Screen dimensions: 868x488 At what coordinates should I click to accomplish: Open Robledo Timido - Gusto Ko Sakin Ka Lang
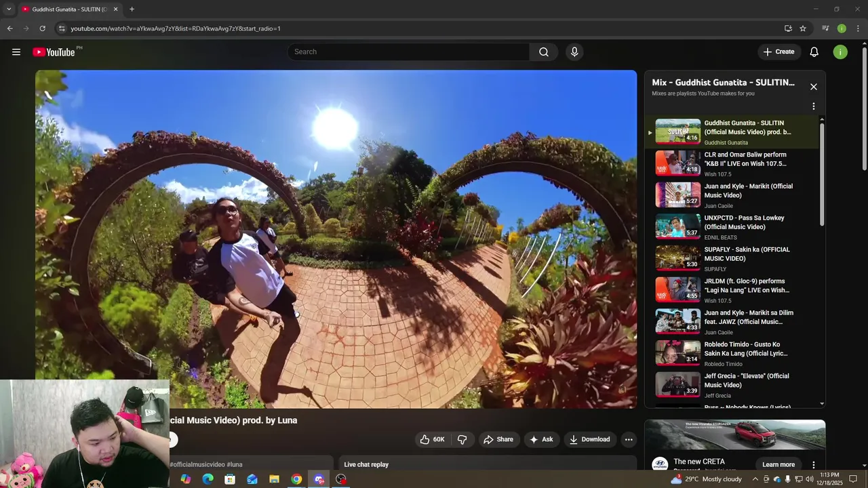click(x=732, y=354)
